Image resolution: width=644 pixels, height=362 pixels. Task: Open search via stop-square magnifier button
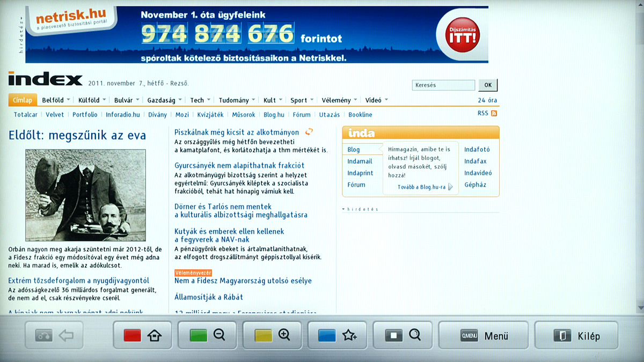(x=402, y=336)
